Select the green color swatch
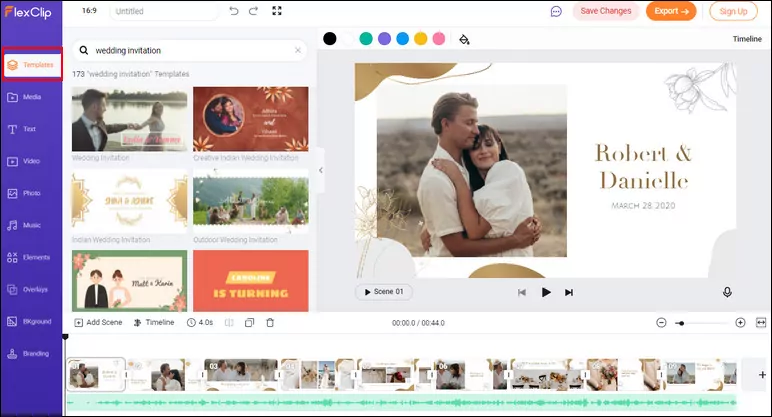The width and height of the screenshot is (772, 417). click(366, 38)
